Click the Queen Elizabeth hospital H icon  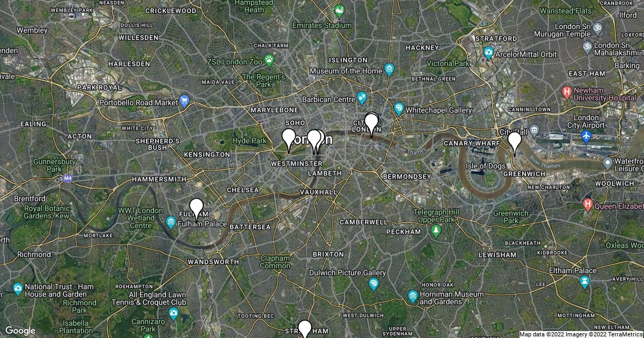click(x=588, y=204)
